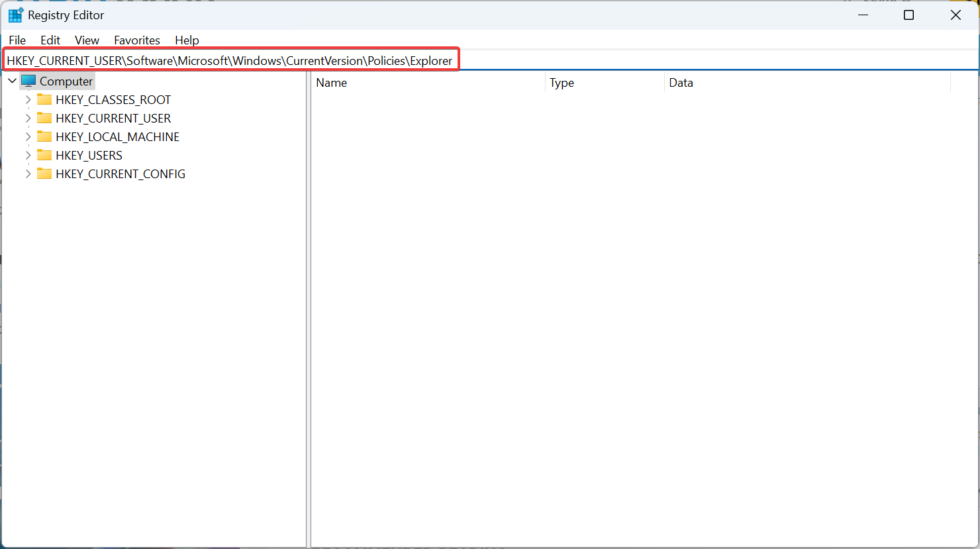Maximize the Registry Editor window

909,15
